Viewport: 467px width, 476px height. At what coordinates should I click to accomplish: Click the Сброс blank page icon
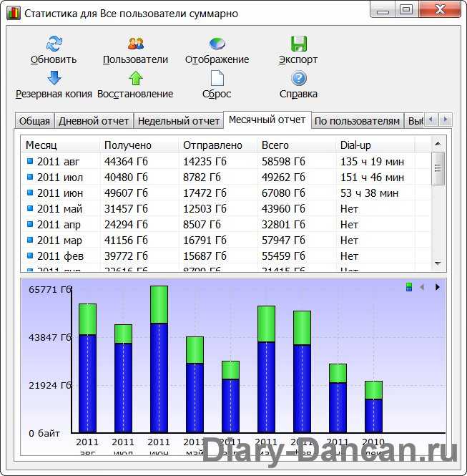[x=217, y=78]
